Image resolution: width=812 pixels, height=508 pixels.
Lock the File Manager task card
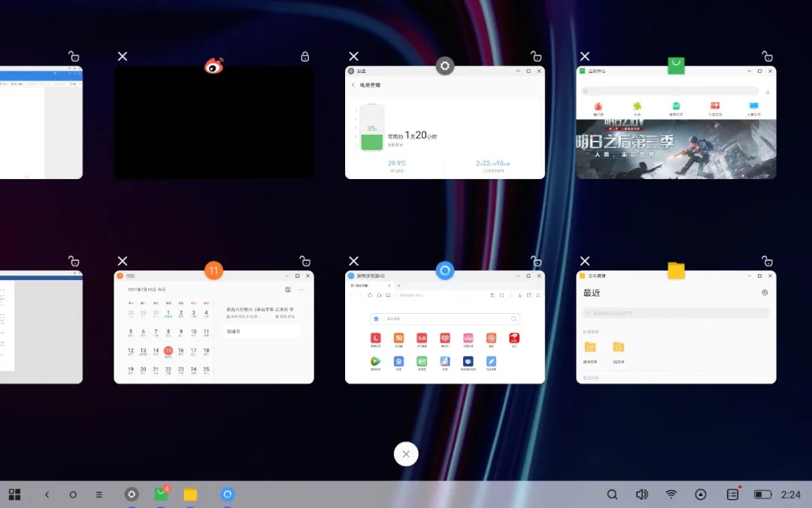[x=767, y=261]
